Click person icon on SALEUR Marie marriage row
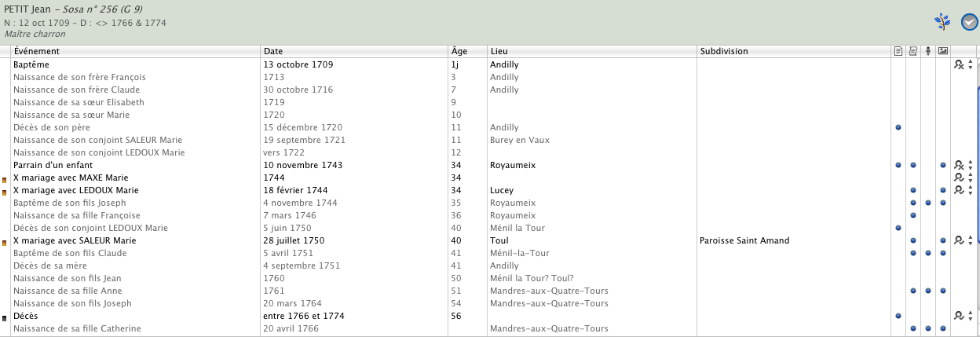 959,240
